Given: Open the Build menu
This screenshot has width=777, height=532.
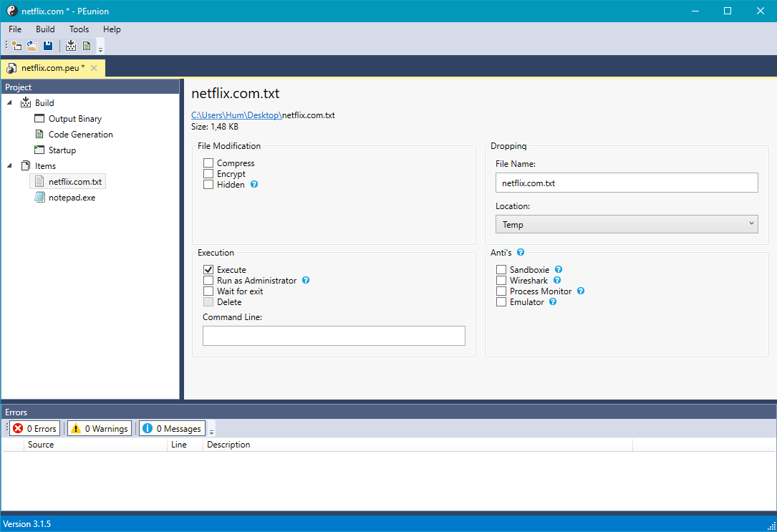Looking at the screenshot, I should coord(45,29).
